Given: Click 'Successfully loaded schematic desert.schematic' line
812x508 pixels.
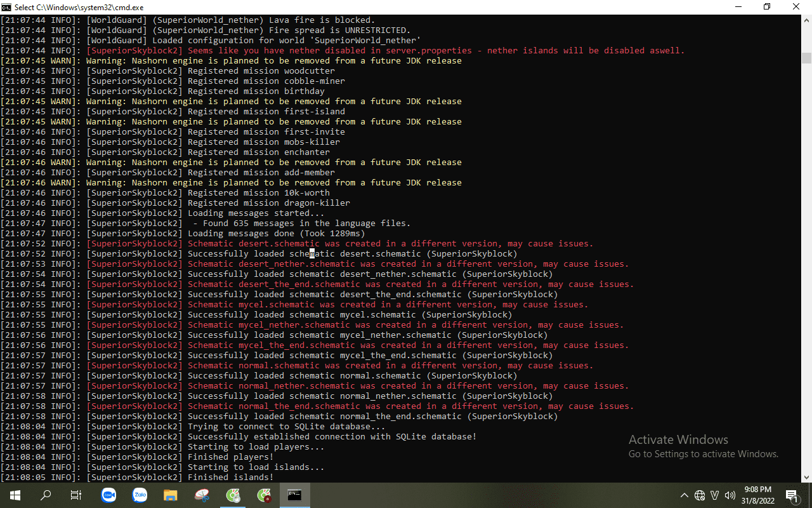Looking at the screenshot, I should (x=259, y=254).
